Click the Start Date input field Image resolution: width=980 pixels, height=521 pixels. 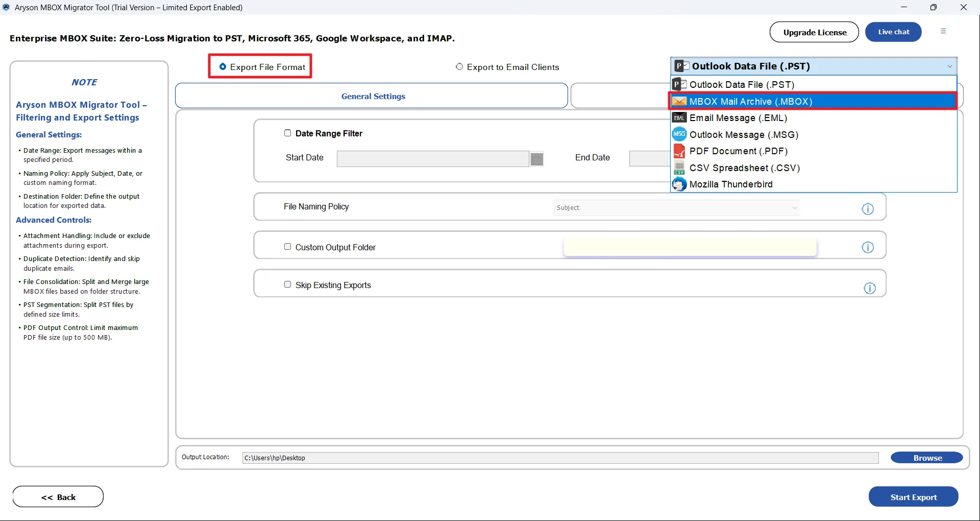[433, 159]
